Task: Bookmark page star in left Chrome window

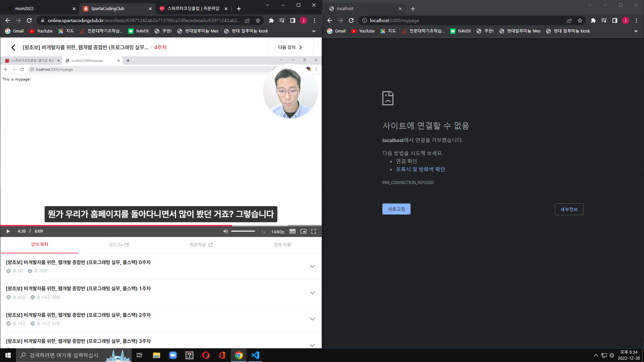Action: click(x=258, y=20)
